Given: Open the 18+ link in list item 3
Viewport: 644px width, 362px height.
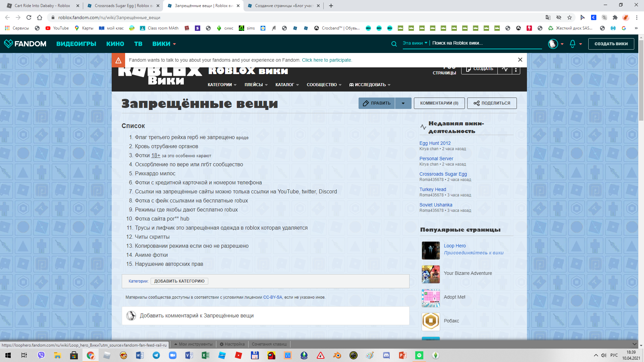Looking at the screenshot, I should click(x=156, y=156).
